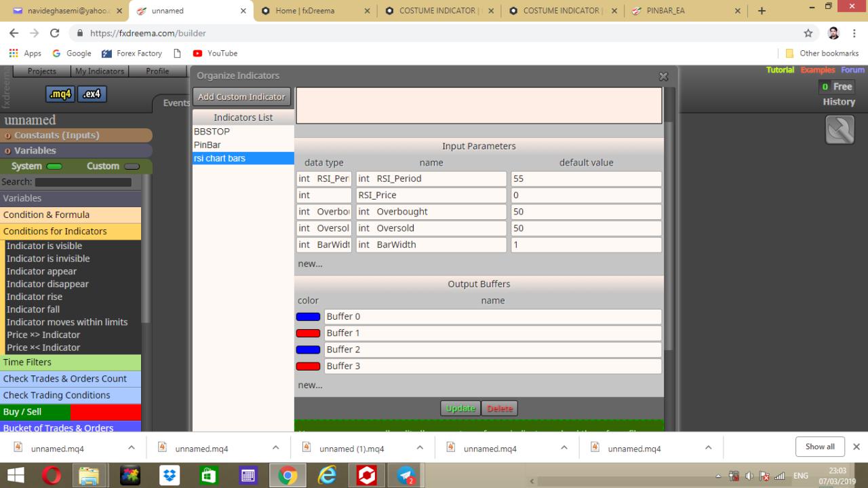868x488 pixels.
Task: Change color swatch of Buffer 0
Action: [x=308, y=317]
